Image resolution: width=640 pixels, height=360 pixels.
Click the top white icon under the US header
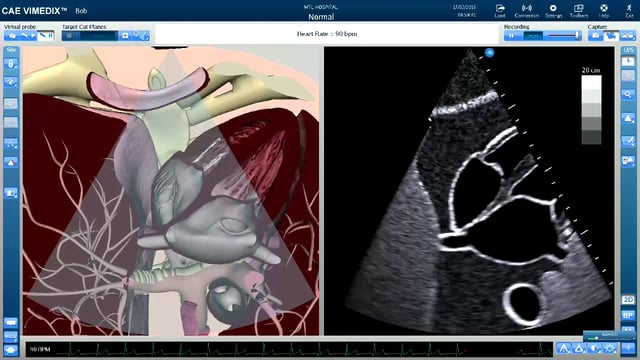(628, 62)
